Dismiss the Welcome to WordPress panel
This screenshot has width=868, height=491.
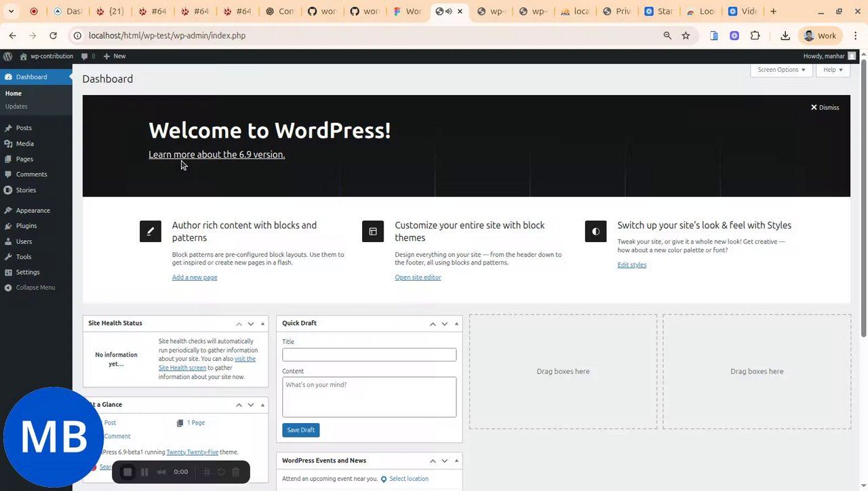[825, 107]
